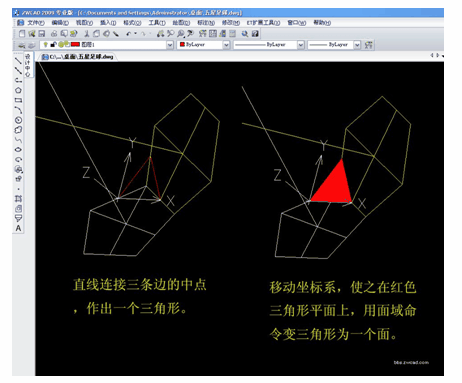Select the Table tool icon

18,219
